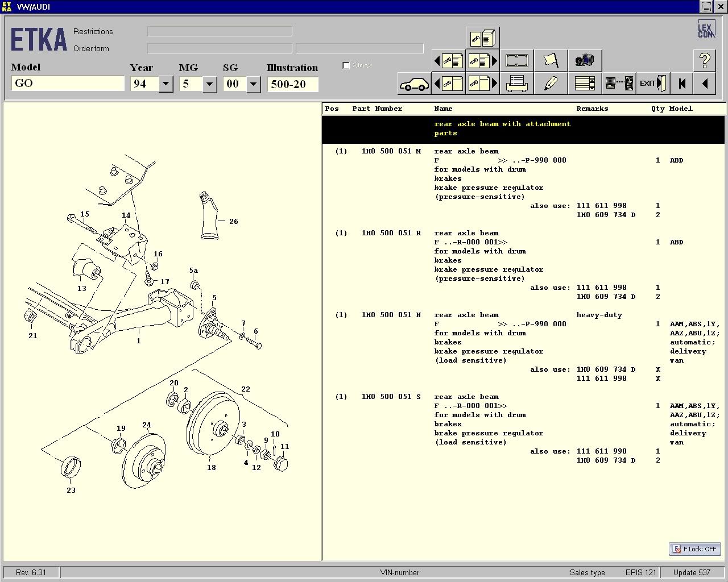Viewport: 728px width, 582px height.
Task: Click the user and computer icon
Action: pyautogui.click(x=585, y=60)
